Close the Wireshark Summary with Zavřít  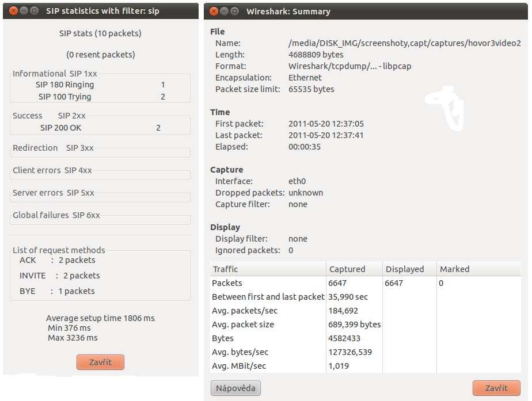[x=496, y=388]
